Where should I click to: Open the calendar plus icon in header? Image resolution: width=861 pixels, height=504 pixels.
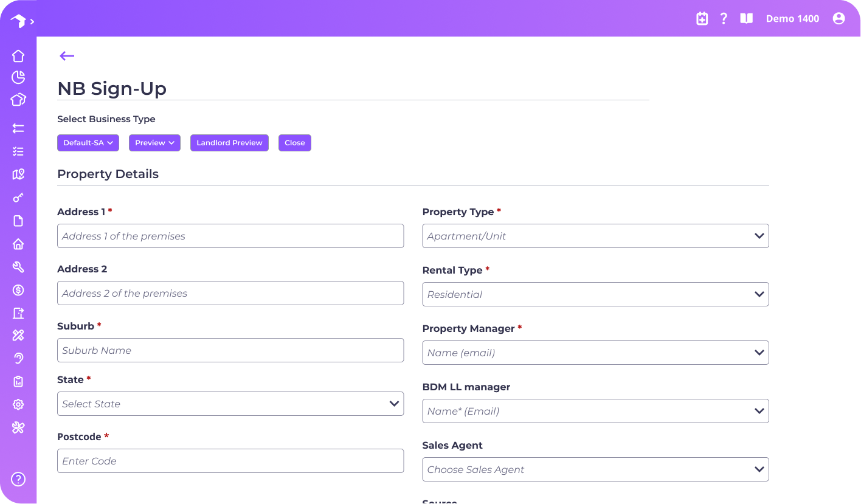point(702,19)
